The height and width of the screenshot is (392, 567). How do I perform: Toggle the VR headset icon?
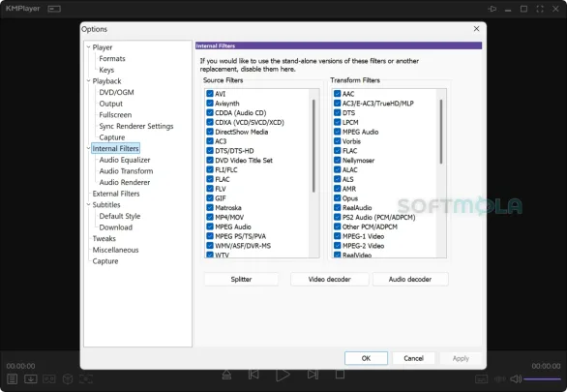49,378
